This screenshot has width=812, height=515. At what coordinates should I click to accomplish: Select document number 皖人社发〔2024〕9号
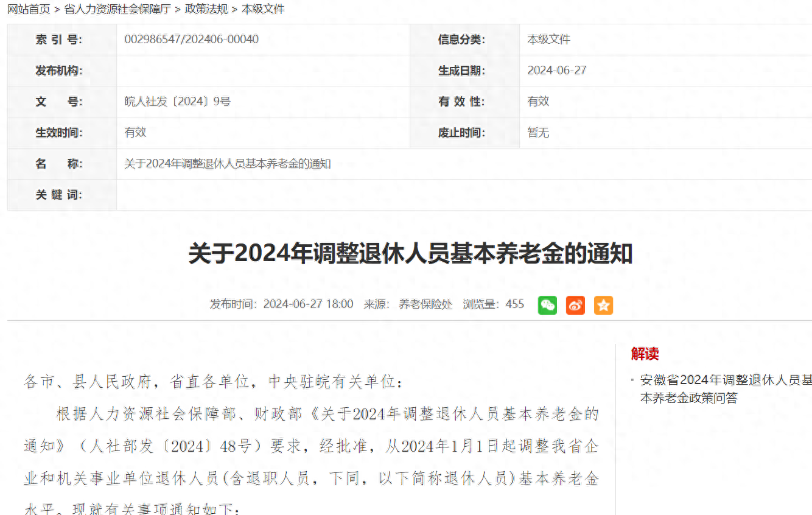click(177, 102)
